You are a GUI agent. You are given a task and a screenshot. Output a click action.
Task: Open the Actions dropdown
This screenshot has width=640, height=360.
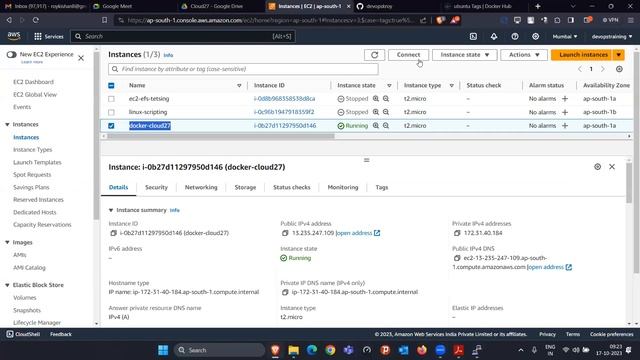click(x=524, y=55)
